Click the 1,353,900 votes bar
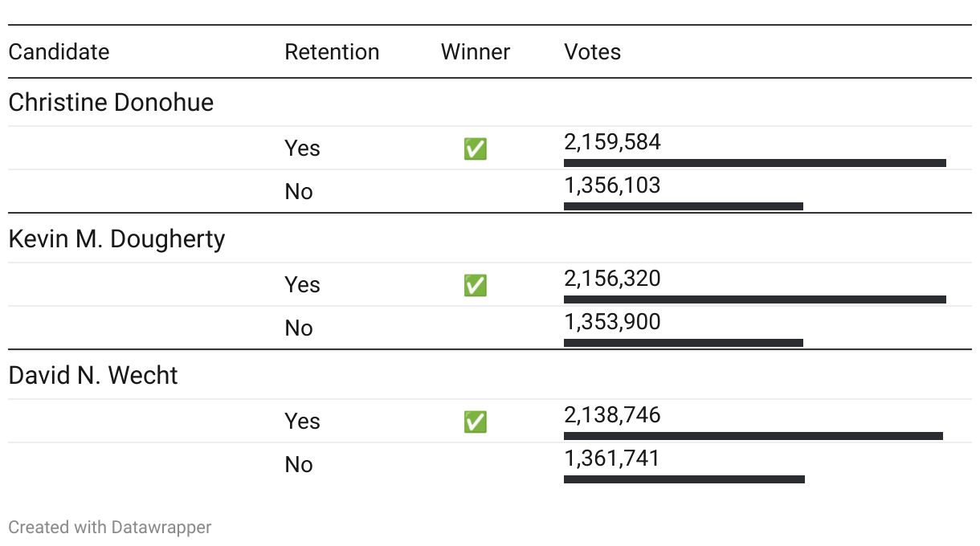Image resolution: width=980 pixels, height=546 pixels. pyautogui.click(x=683, y=343)
